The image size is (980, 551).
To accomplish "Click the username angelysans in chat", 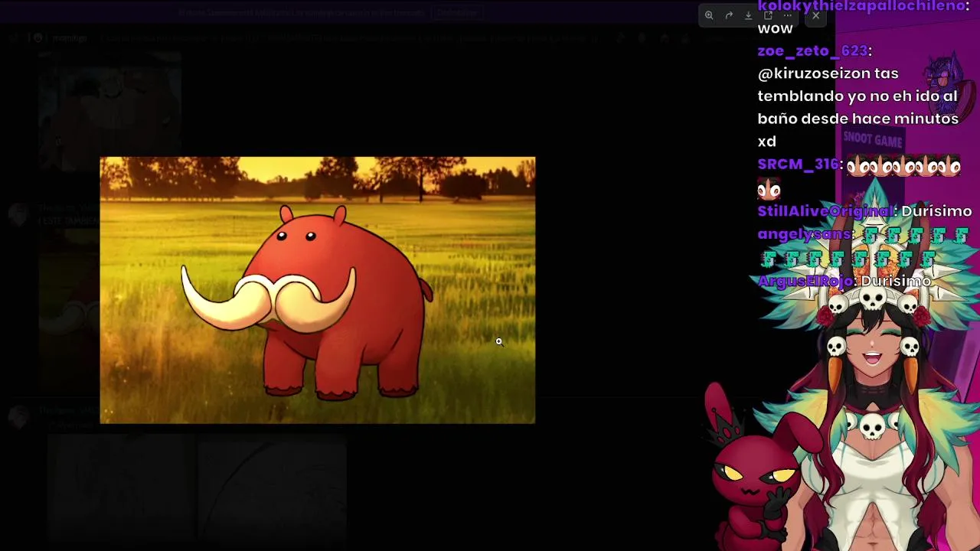I will [803, 234].
